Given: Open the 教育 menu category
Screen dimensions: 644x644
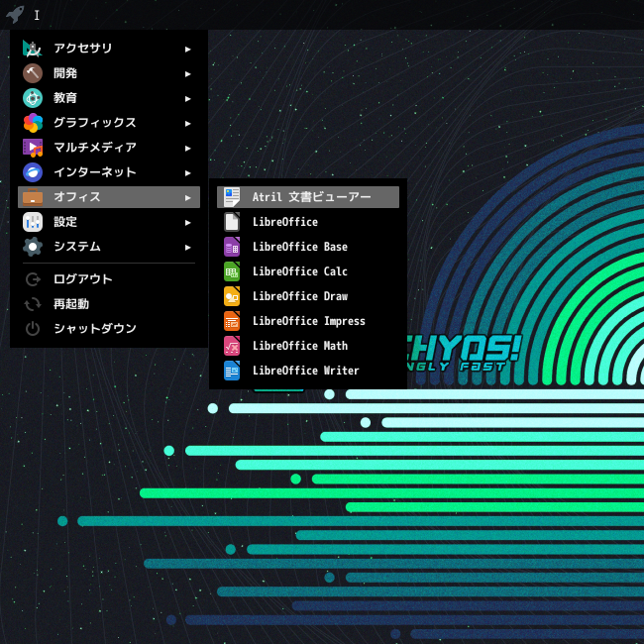Looking at the screenshot, I should [x=109, y=98].
